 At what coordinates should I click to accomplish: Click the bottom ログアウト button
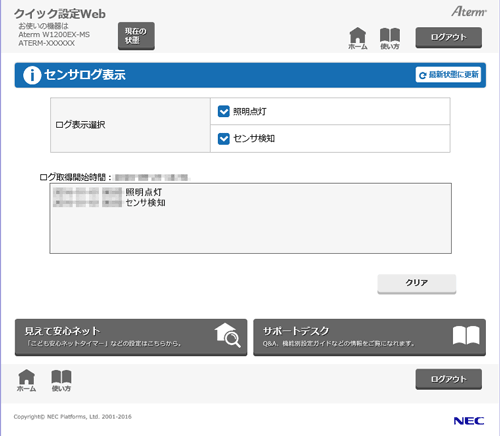[448, 379]
